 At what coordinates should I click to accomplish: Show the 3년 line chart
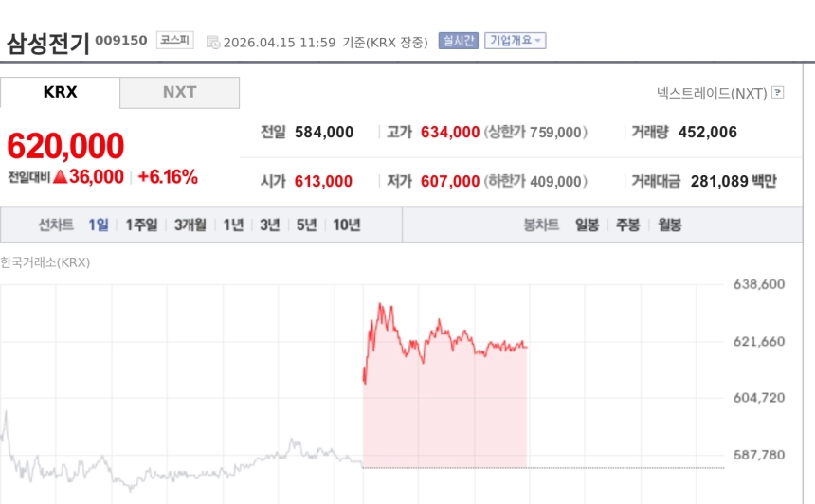coord(270,225)
